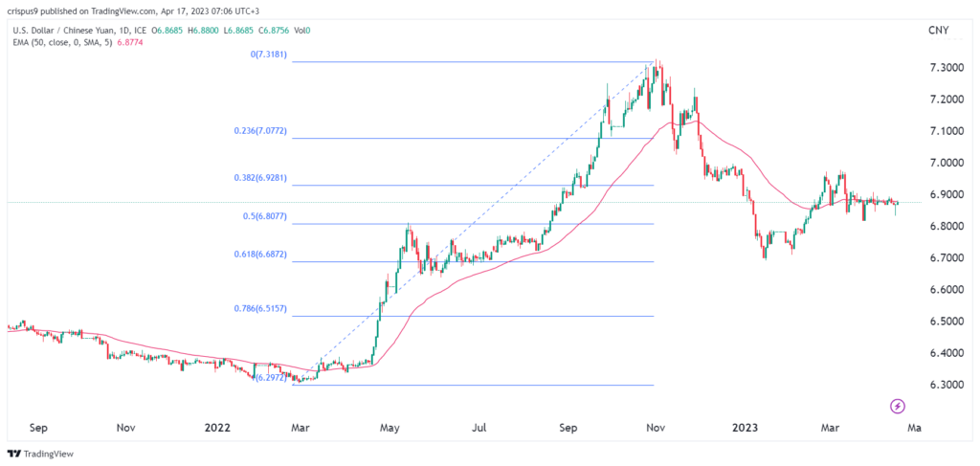Viewport: 980px width, 466px height.
Task: Select the chart title U.S. Dollar / Chinese Yuan
Action: 64,30
